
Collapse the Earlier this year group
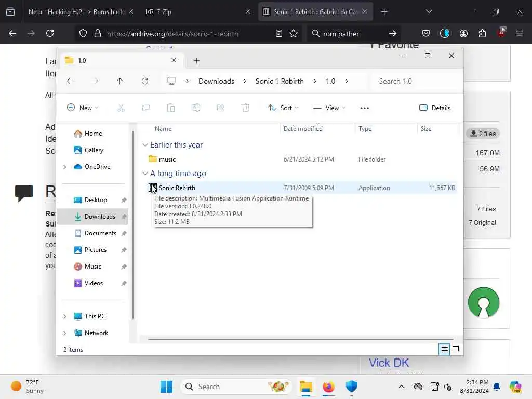(x=145, y=145)
